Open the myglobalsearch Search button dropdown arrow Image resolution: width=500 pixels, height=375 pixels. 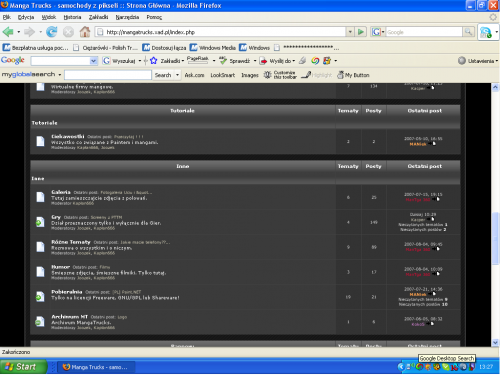click(177, 75)
